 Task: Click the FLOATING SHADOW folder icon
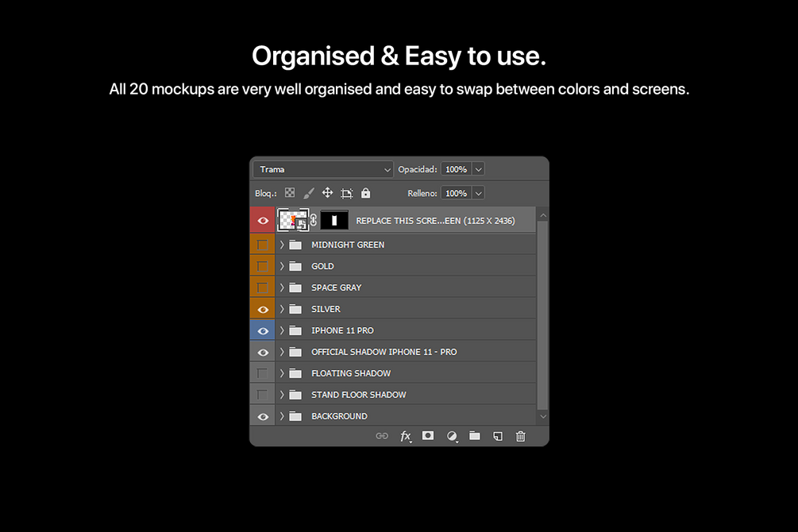[x=295, y=373]
